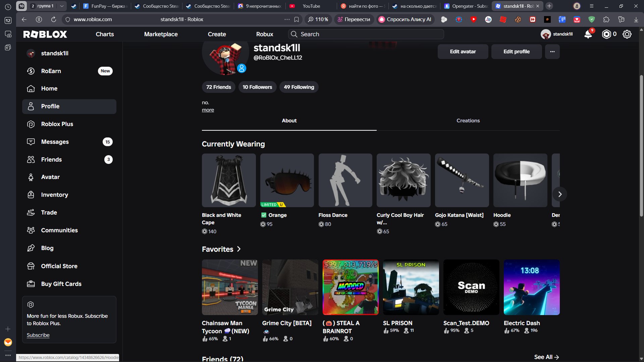Open browser history clock icon
Viewport: 644px width, 362px height.
8,6
